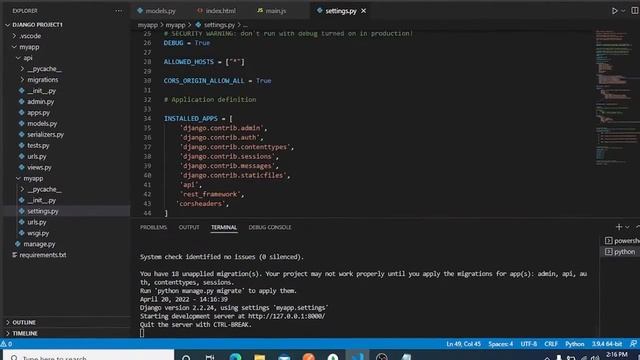The height and width of the screenshot is (360, 640).
Task: Open manage.py file
Action: [39, 244]
